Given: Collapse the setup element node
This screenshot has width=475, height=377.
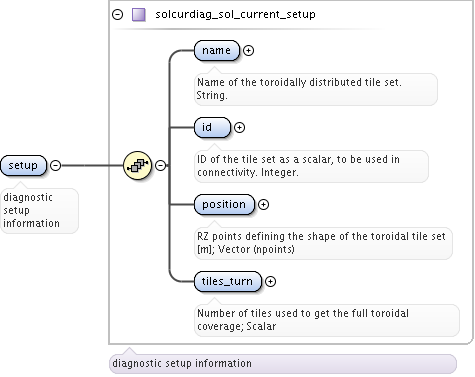Looking at the screenshot, I should click(x=55, y=165).
